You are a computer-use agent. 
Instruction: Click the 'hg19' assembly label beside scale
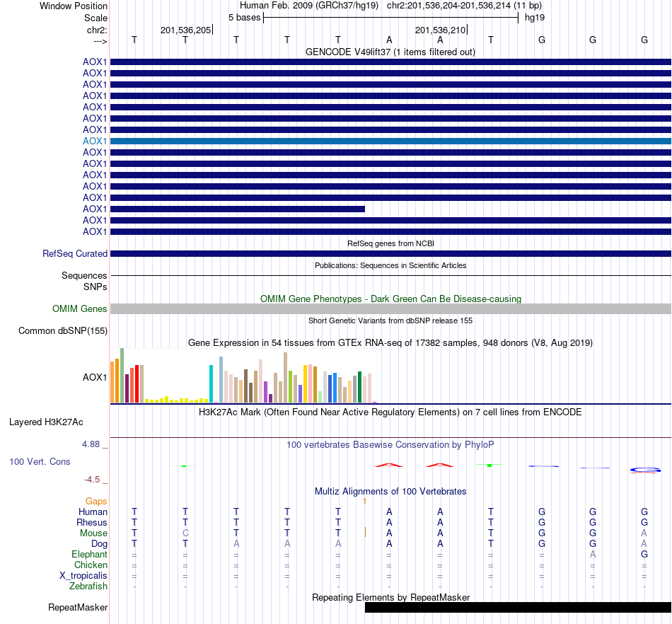(x=535, y=18)
